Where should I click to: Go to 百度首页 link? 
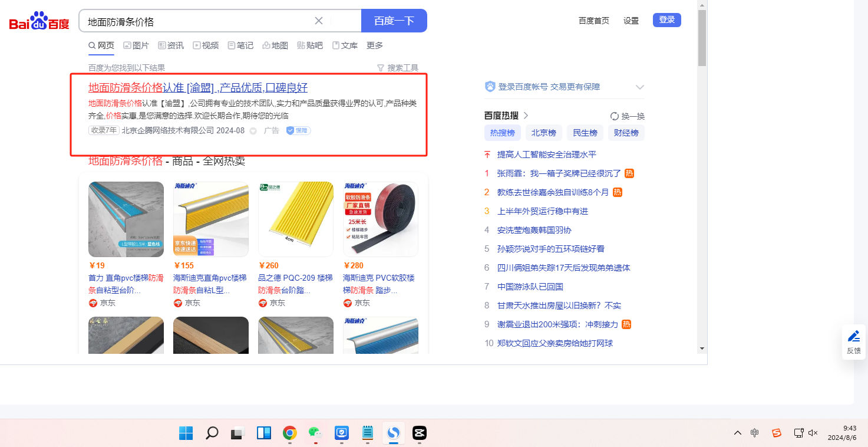(x=594, y=21)
